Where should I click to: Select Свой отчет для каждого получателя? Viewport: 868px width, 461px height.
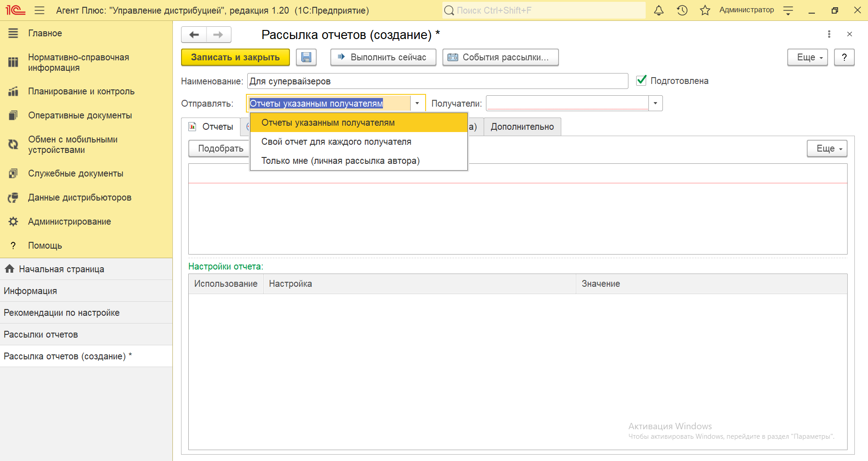[x=359, y=142]
